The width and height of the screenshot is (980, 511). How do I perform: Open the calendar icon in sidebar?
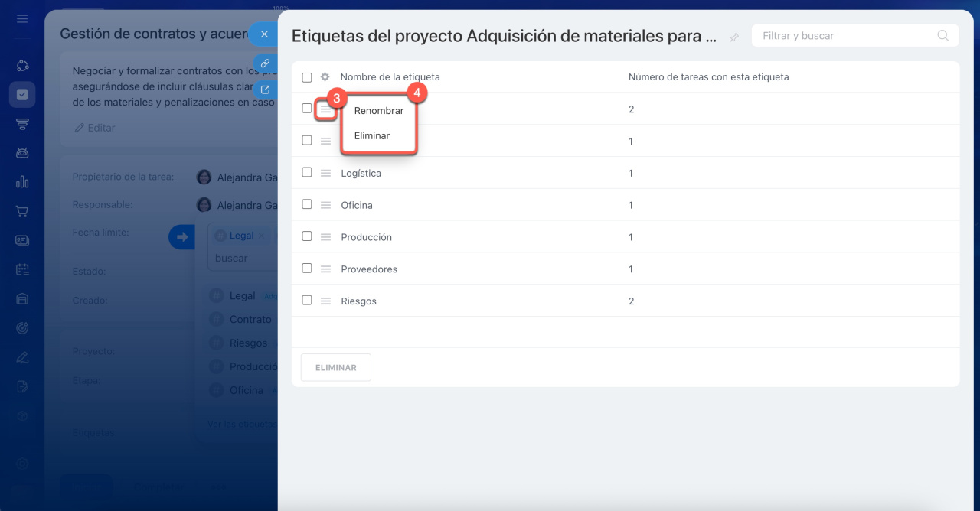[x=22, y=269]
